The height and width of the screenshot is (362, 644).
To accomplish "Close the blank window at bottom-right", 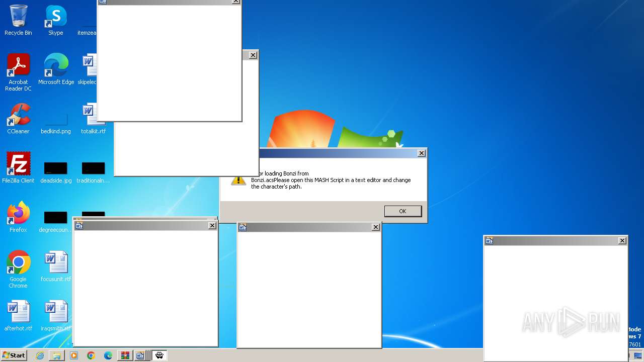I will point(622,241).
